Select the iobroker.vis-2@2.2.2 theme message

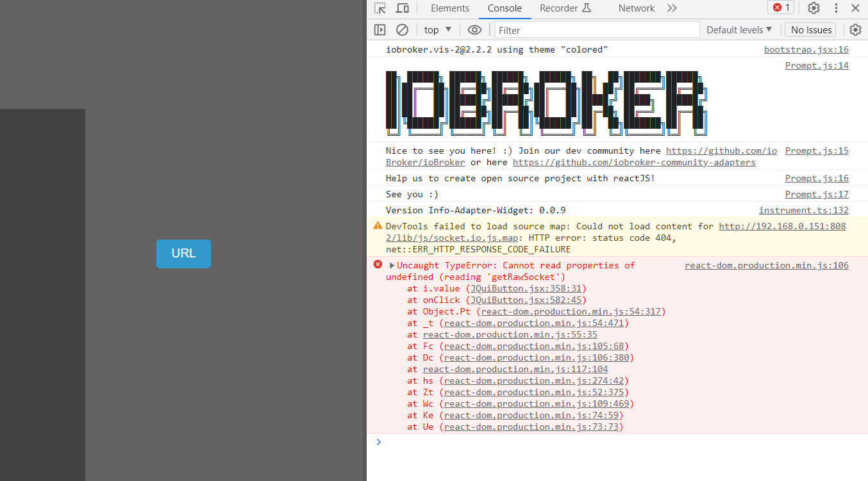497,49
